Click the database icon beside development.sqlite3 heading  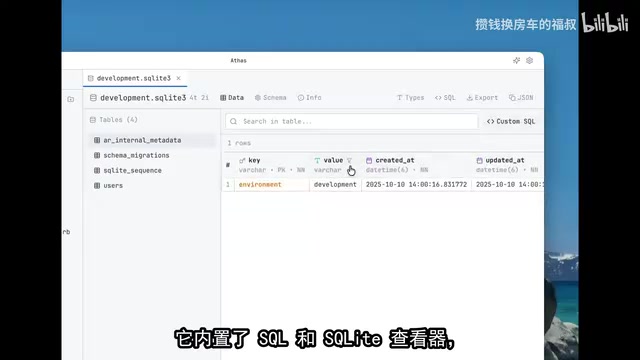click(93, 98)
